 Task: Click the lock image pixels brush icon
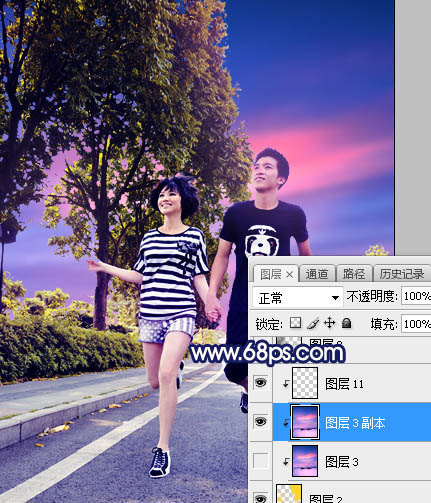click(313, 323)
